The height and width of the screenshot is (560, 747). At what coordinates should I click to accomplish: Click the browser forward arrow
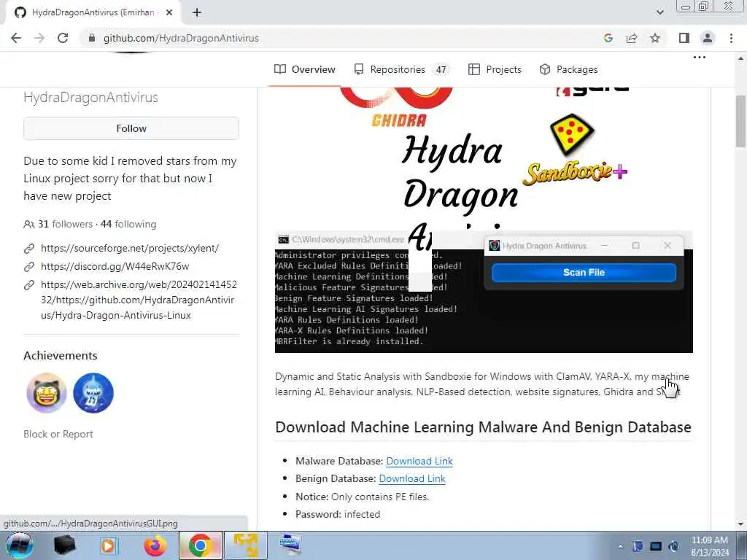click(x=39, y=38)
